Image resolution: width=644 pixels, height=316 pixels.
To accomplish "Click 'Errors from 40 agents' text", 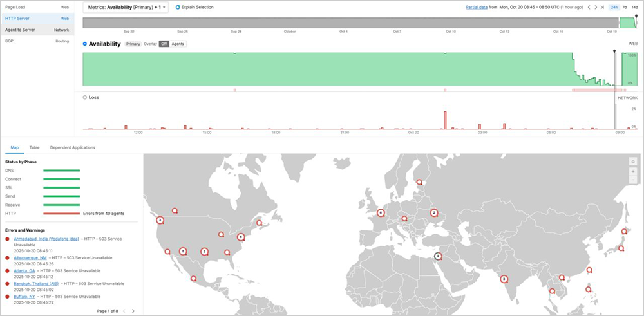I will [104, 214].
